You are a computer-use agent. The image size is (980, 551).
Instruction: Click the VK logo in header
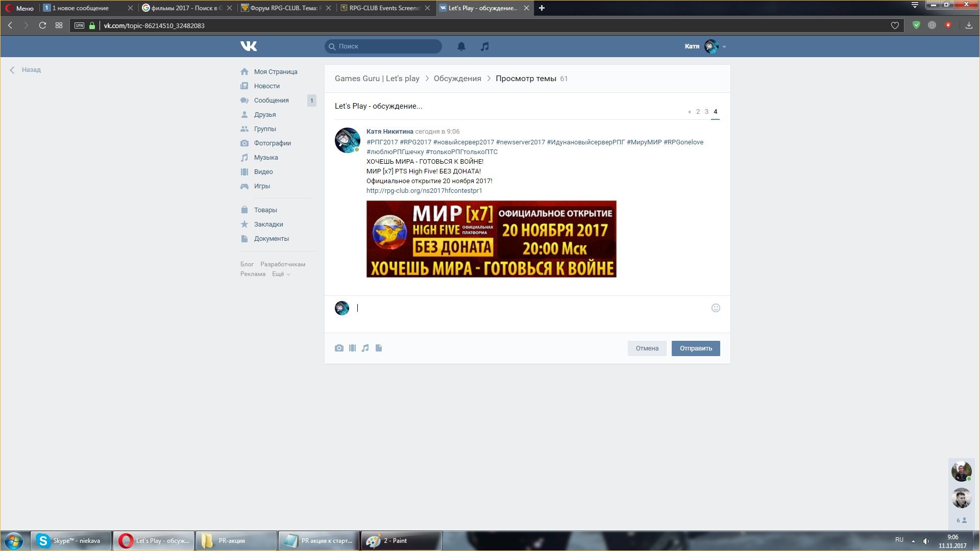[249, 46]
